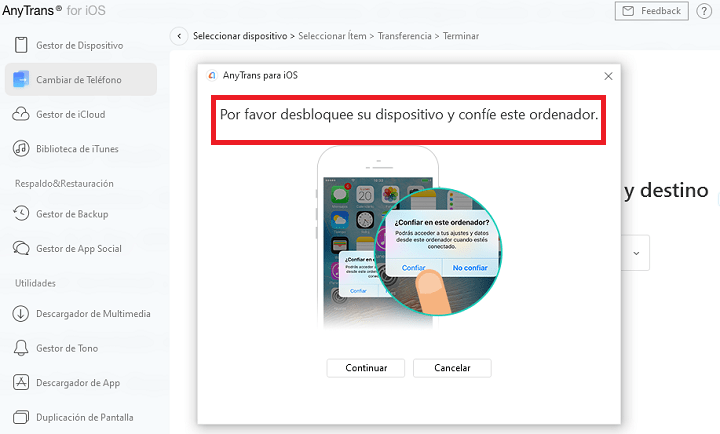Click the AnyTrans logo in dialog title

(212, 75)
